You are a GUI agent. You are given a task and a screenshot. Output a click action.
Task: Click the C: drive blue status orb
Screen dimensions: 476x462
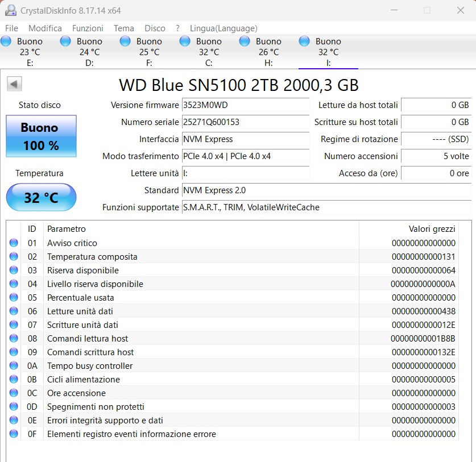pyautogui.click(x=185, y=41)
